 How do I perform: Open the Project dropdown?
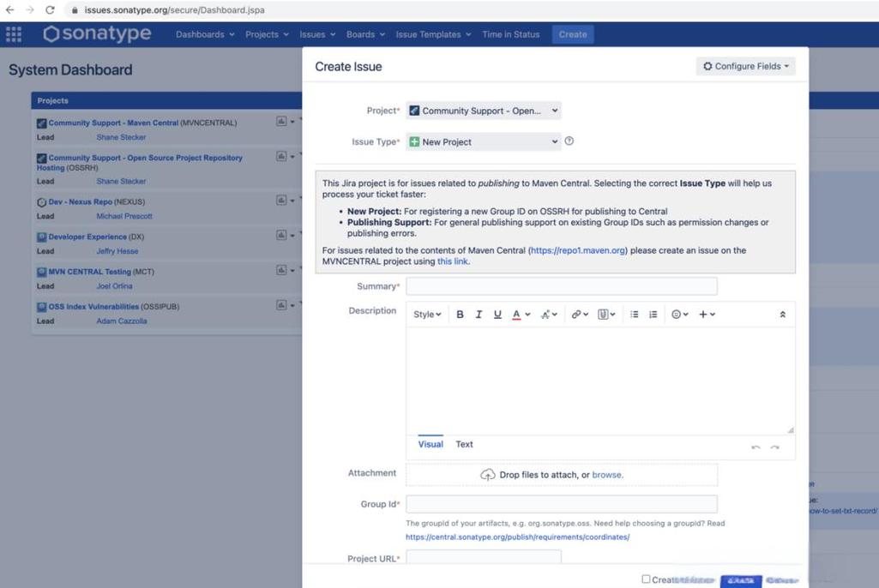pyautogui.click(x=483, y=111)
